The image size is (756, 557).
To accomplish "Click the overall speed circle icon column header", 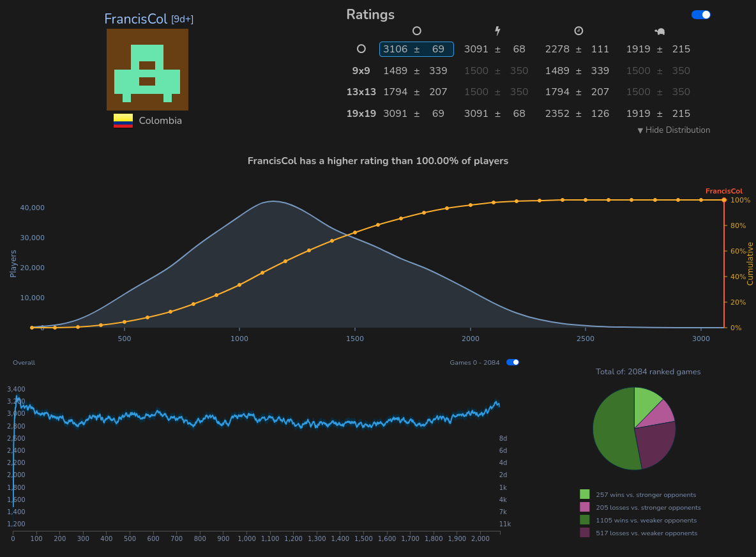I will [416, 31].
